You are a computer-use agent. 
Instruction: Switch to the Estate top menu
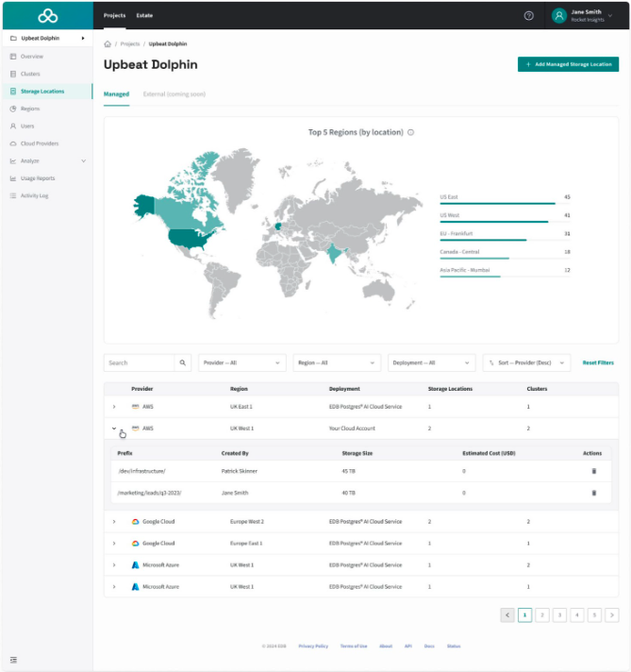[144, 15]
